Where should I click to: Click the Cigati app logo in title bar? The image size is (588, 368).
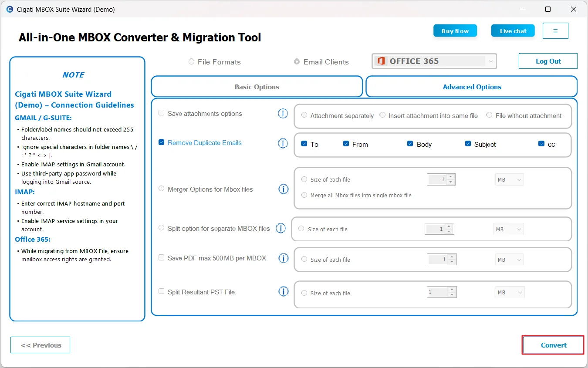point(10,9)
